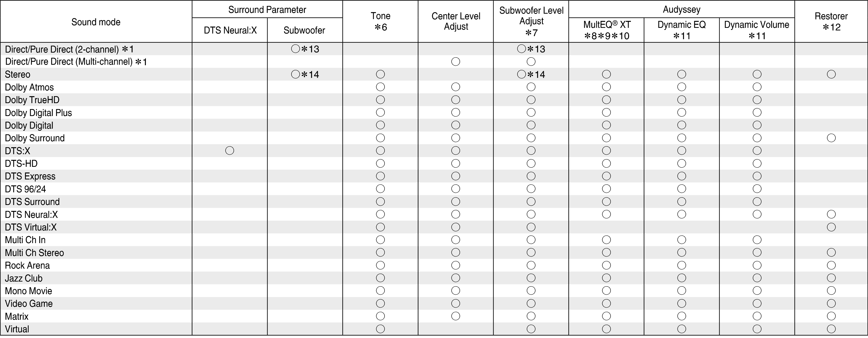
Task: Click the "Sound mode" column header
Action: 96,22
